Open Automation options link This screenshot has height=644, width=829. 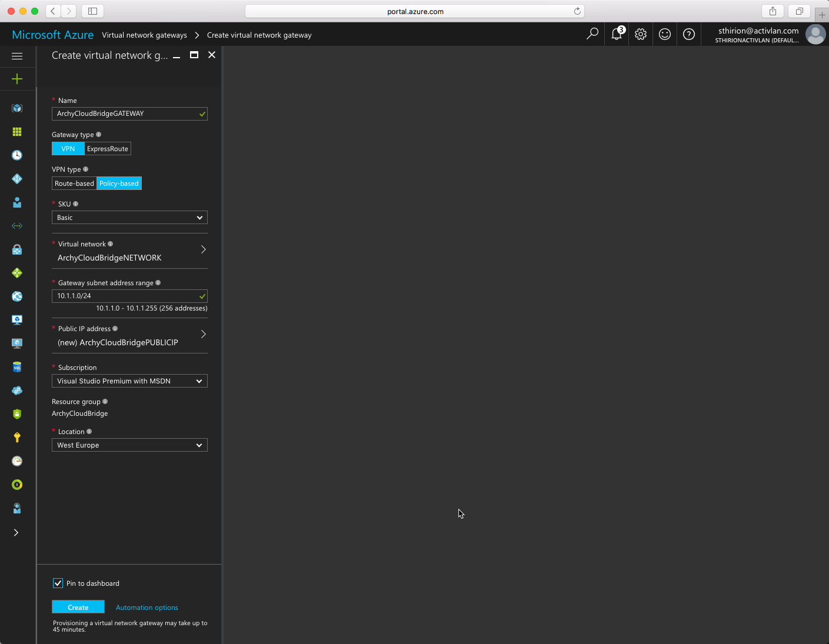[x=147, y=608]
